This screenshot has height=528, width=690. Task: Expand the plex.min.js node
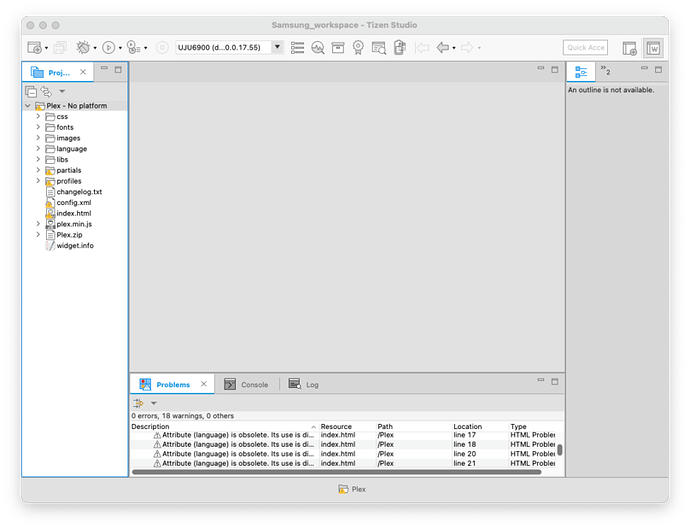(38, 224)
